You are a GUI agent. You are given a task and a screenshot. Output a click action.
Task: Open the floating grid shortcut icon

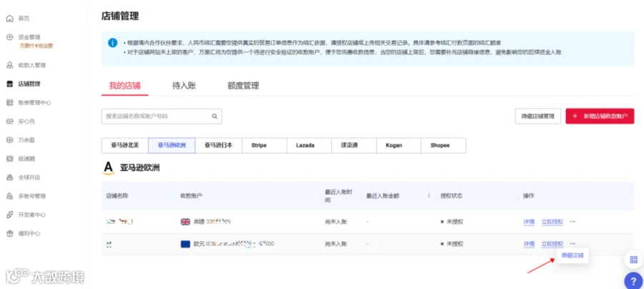pos(633,260)
